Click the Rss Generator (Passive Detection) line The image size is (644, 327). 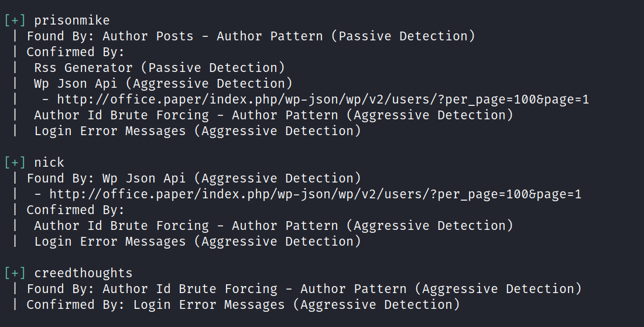click(159, 68)
